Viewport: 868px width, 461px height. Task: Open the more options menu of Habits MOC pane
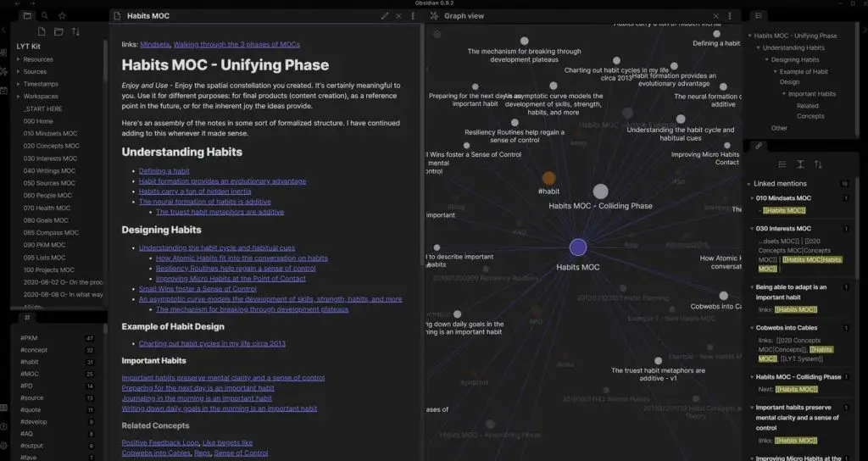(x=413, y=16)
